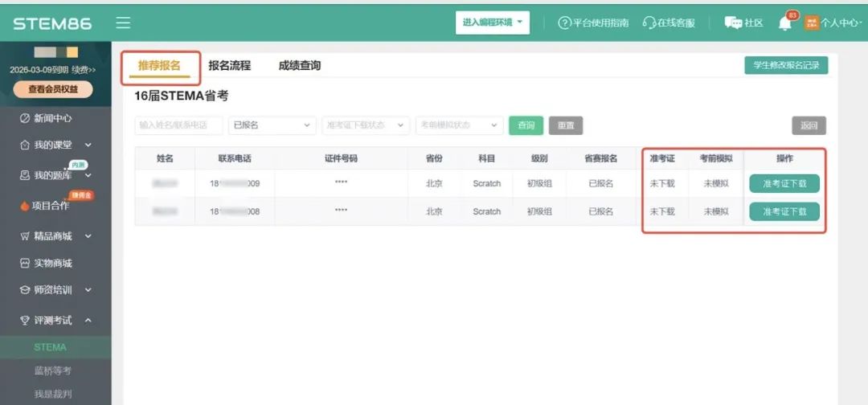Click the 考前模拟 column header
Viewport: 868px width, 405px height.
pyautogui.click(x=716, y=159)
